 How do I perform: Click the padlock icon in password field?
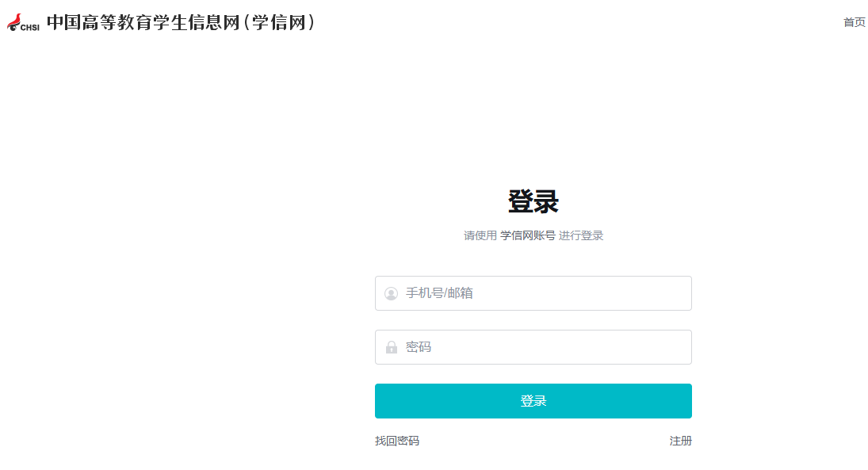(391, 347)
